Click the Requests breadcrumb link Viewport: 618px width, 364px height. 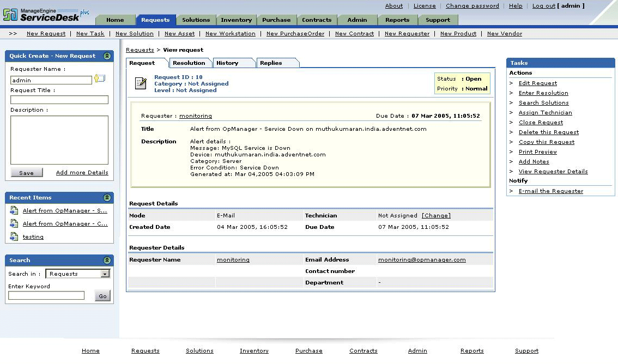click(140, 50)
